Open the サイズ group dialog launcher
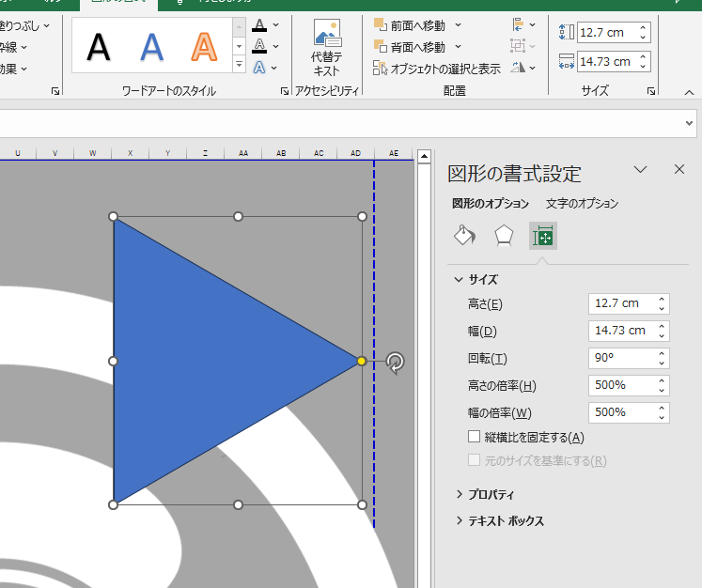Image resolution: width=702 pixels, height=588 pixels. [x=651, y=91]
